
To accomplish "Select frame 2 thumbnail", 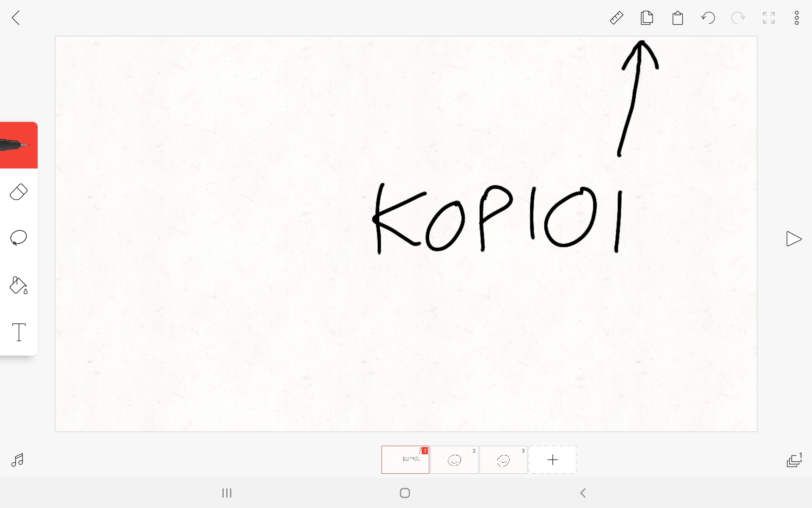I will (x=454, y=460).
